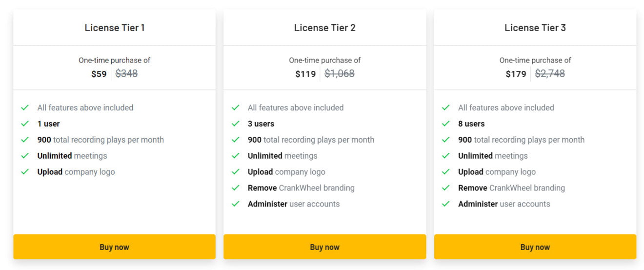Click Tier 2 'Remove CrankWheel branding' checkmark

236,188
